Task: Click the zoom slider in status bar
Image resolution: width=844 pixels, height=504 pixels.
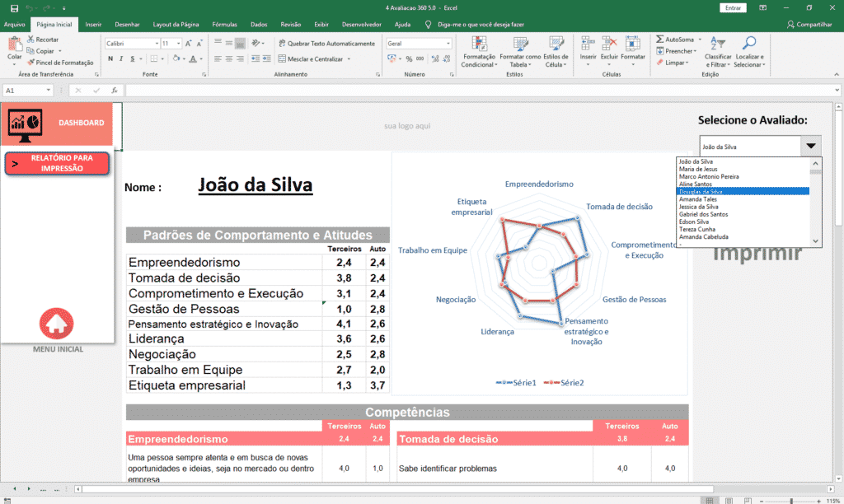Action: pos(790,501)
